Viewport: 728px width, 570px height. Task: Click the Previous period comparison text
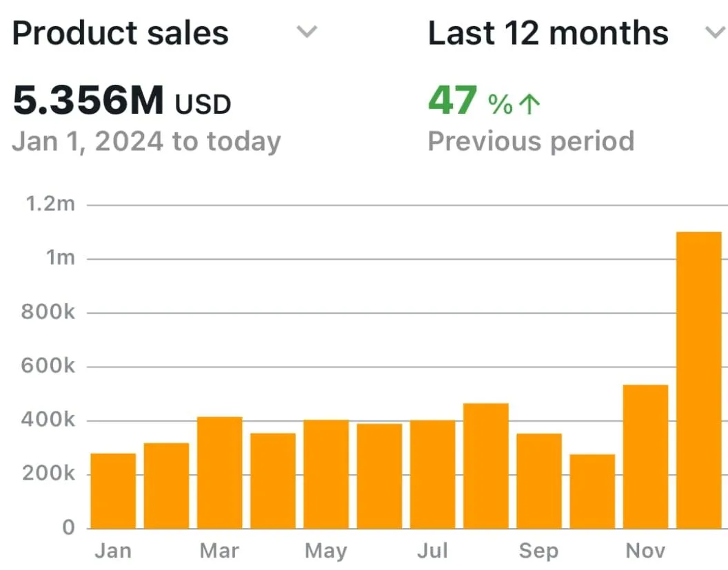(x=531, y=141)
